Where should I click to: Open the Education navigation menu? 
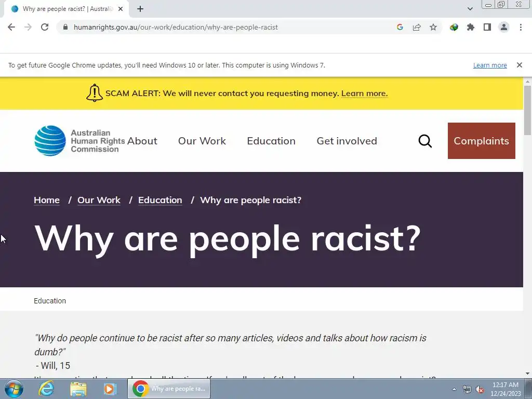pyautogui.click(x=271, y=141)
